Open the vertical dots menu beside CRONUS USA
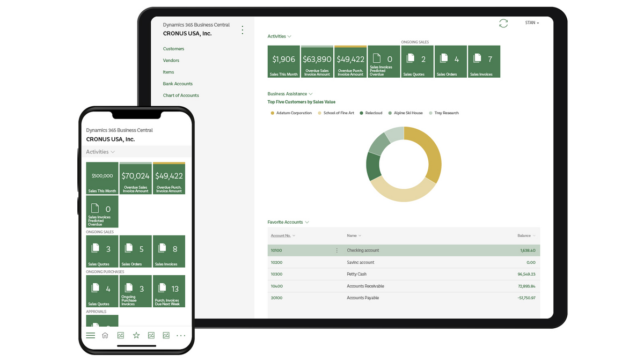644x362 pixels. click(243, 30)
